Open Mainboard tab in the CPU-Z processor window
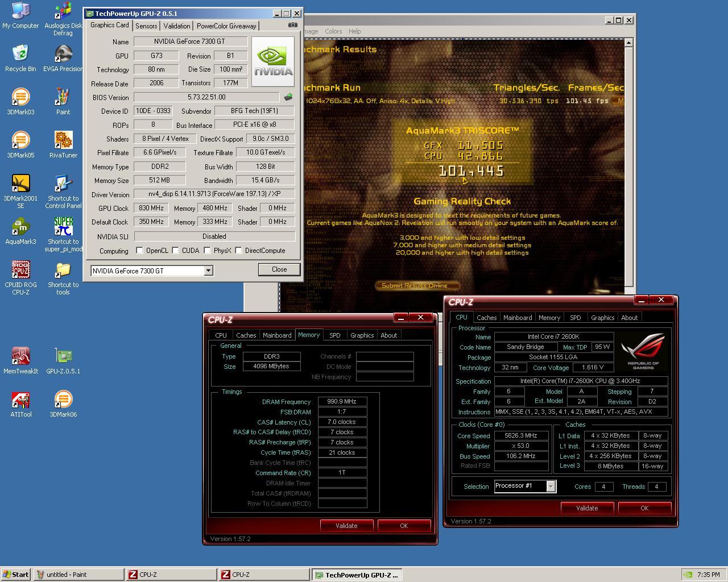 tap(518, 318)
